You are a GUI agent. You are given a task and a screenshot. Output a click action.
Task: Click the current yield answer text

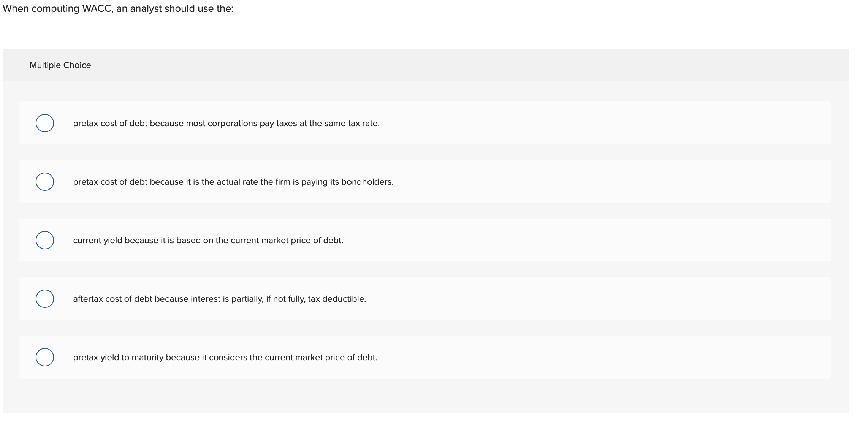208,240
